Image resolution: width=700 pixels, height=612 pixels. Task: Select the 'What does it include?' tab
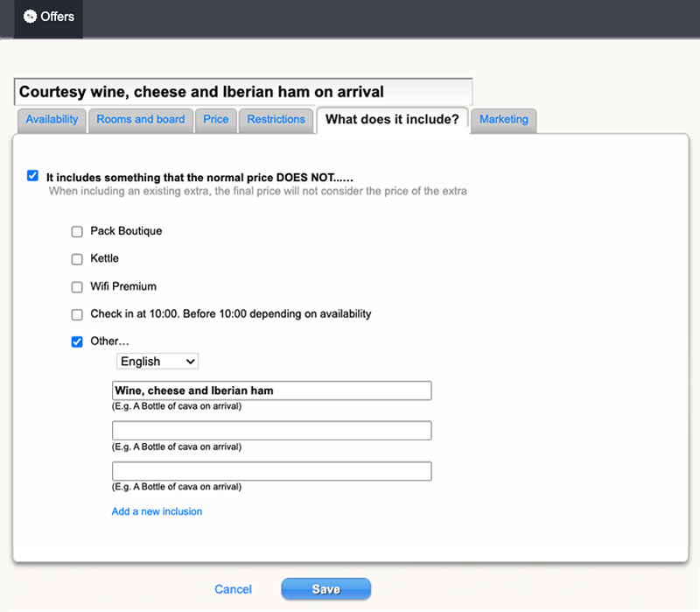coord(392,120)
